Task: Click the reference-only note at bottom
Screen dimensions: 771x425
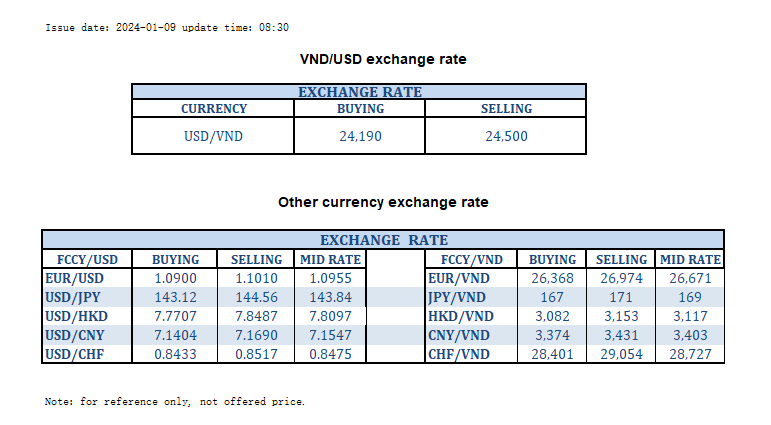Action: (175, 401)
